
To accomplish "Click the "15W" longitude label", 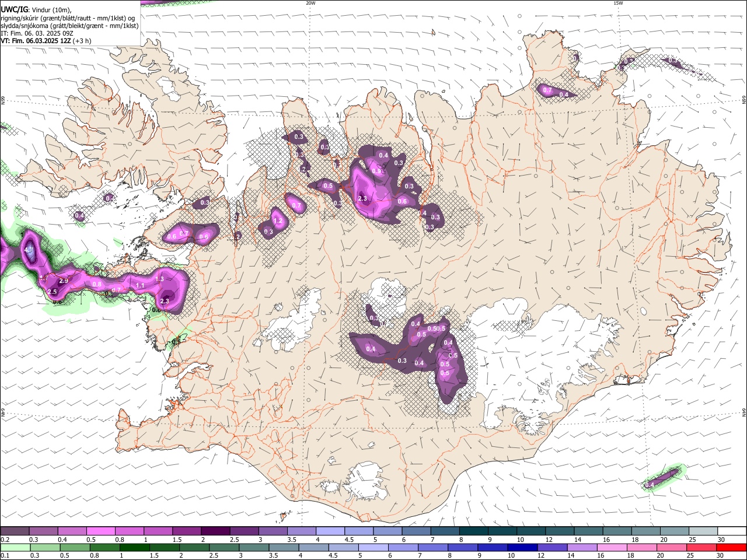I will pyautogui.click(x=618, y=3).
